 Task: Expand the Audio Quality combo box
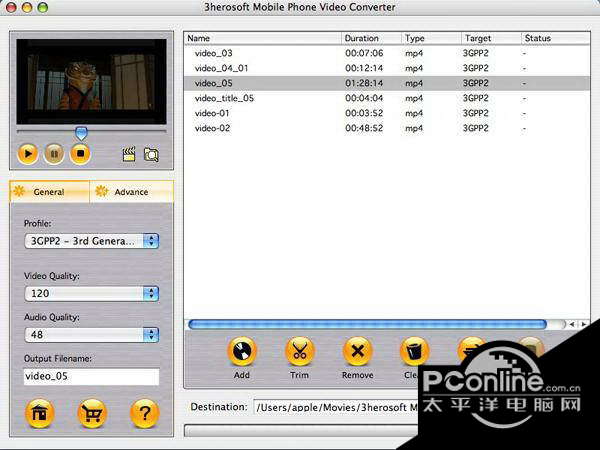tap(91, 335)
